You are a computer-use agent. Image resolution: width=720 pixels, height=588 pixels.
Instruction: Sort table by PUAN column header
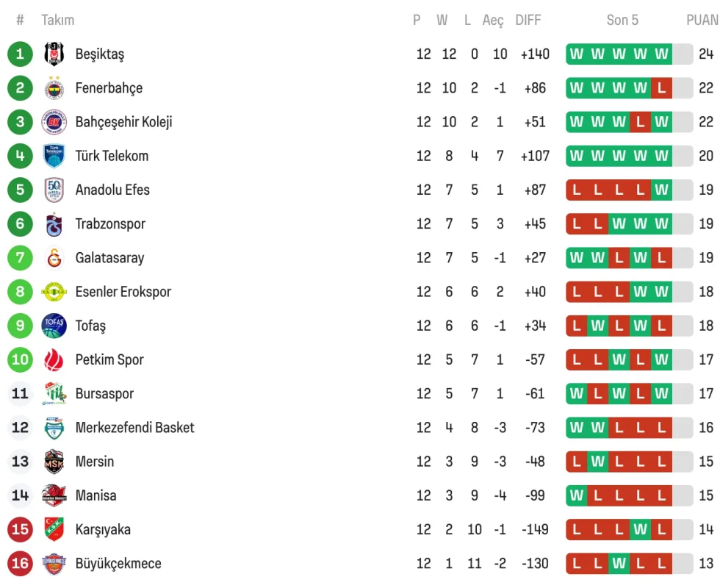[702, 20]
